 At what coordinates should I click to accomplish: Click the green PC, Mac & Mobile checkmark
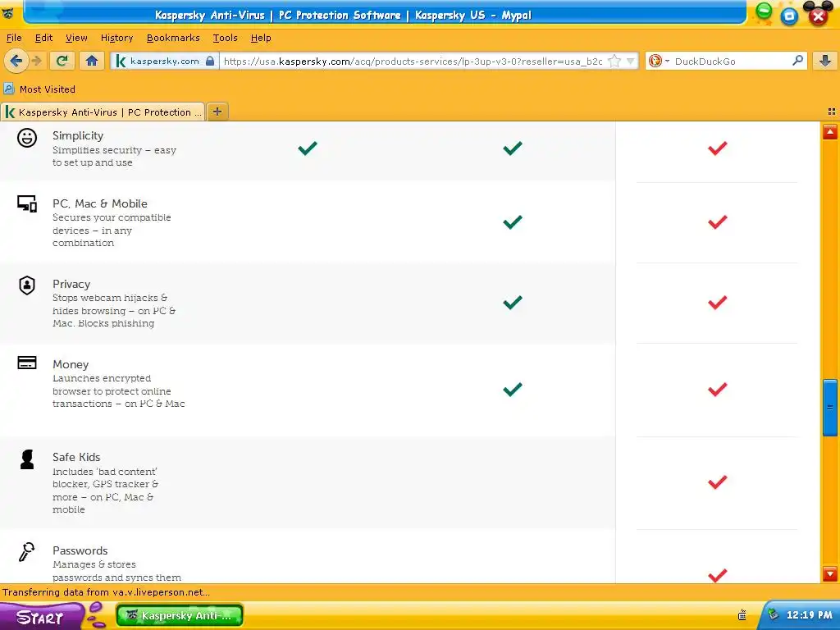[513, 221]
